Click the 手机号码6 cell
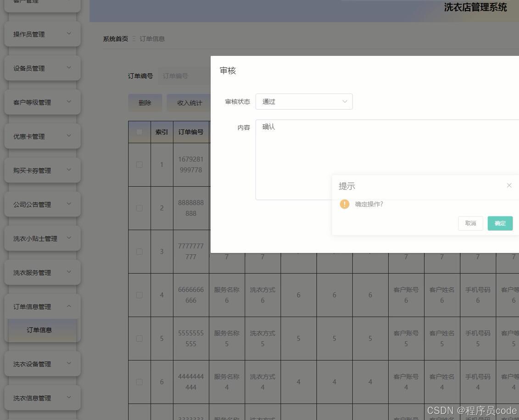The width and height of the screenshot is (519, 420). (478, 295)
